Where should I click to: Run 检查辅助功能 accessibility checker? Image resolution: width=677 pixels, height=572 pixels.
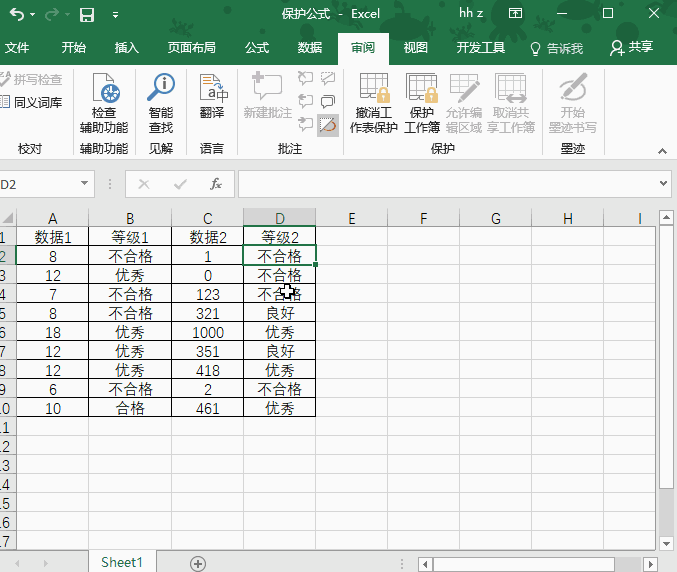pyautogui.click(x=104, y=104)
